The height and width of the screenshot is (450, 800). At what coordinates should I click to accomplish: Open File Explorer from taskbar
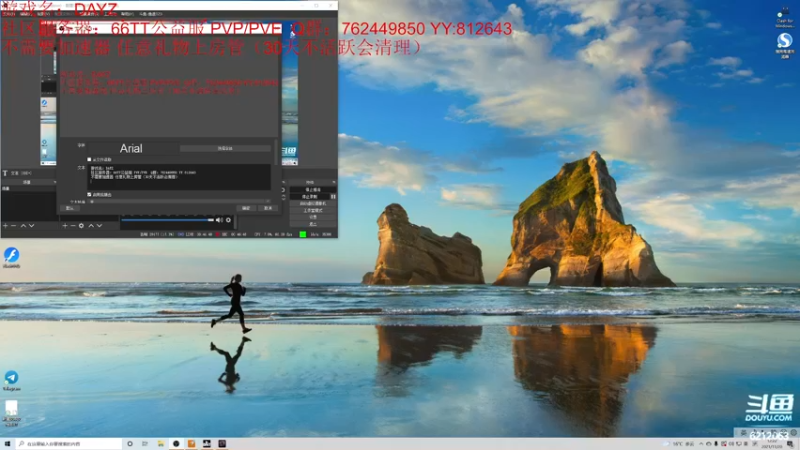coord(161,444)
